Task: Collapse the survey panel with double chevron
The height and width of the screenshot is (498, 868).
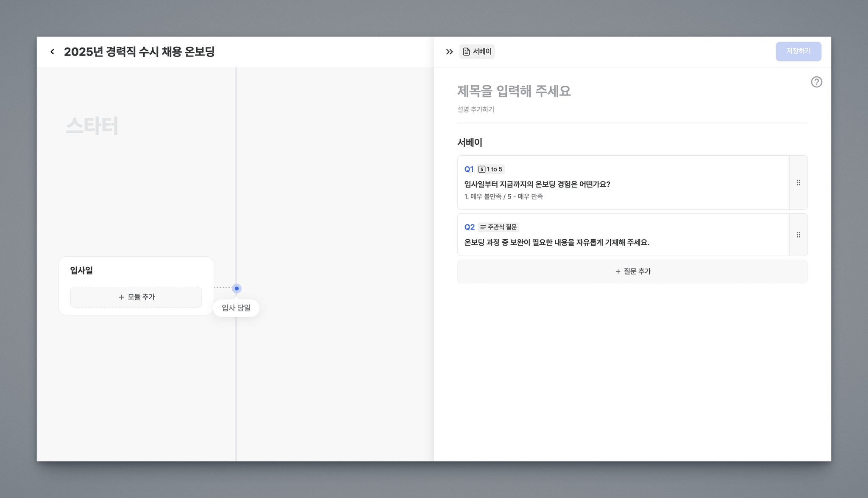Action: point(449,52)
